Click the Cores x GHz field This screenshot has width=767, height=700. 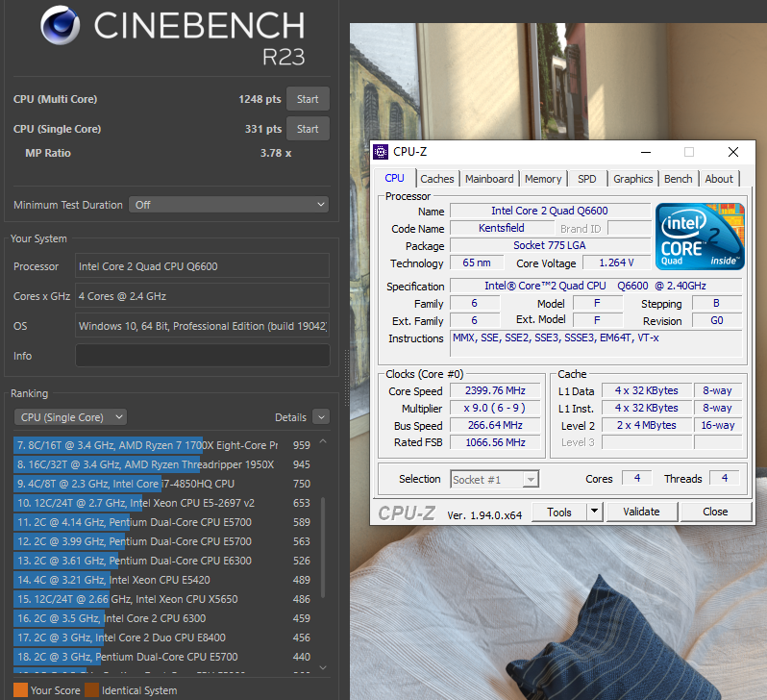(x=203, y=295)
